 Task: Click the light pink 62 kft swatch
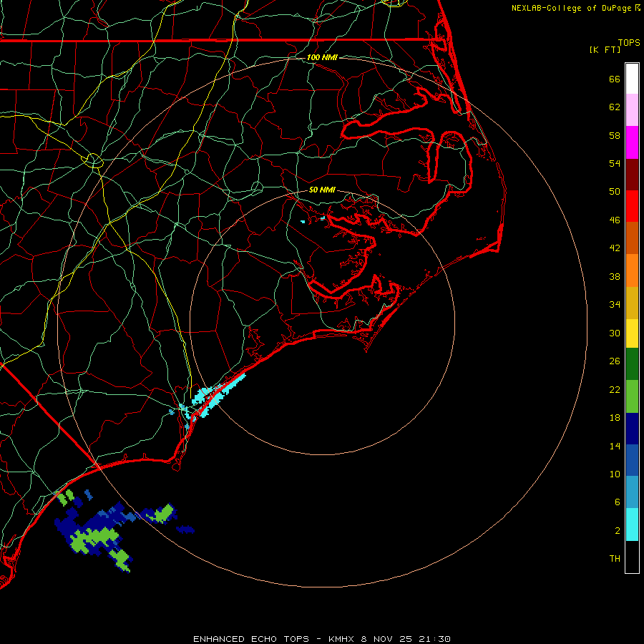pos(632,109)
